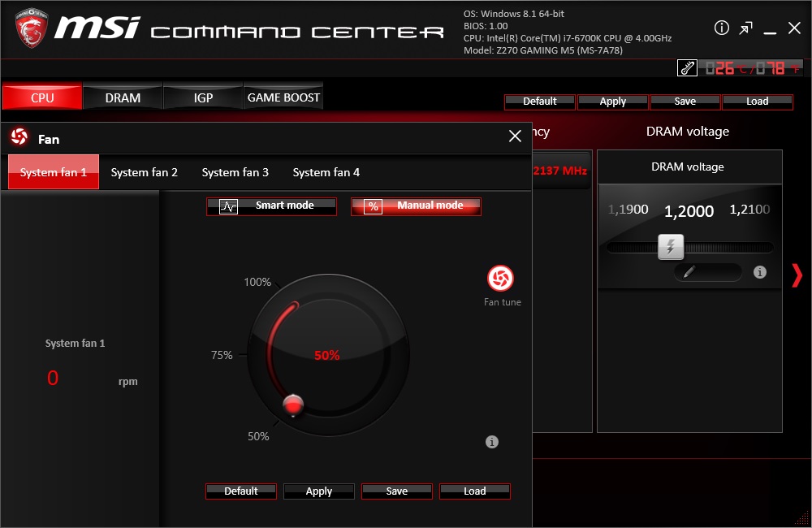Click the DRAM voltage info icon
The image size is (812, 528).
(x=760, y=272)
